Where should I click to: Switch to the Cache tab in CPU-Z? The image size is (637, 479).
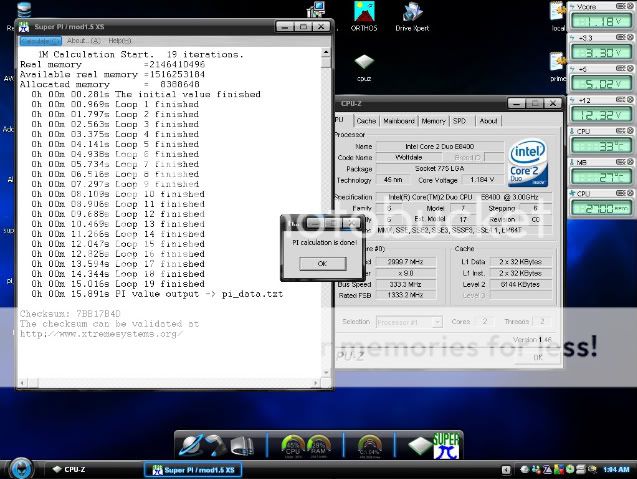pyautogui.click(x=366, y=121)
